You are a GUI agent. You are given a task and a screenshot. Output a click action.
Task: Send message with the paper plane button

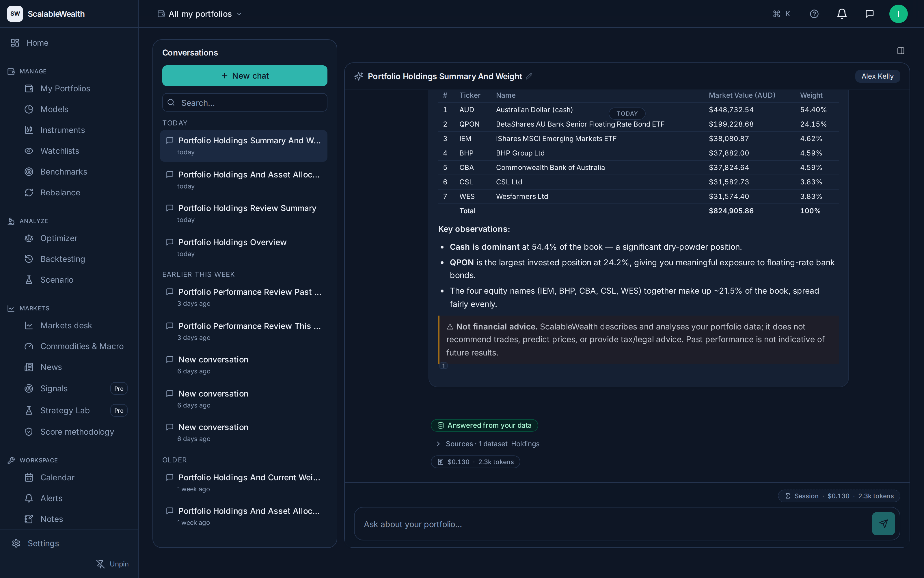[x=883, y=523]
